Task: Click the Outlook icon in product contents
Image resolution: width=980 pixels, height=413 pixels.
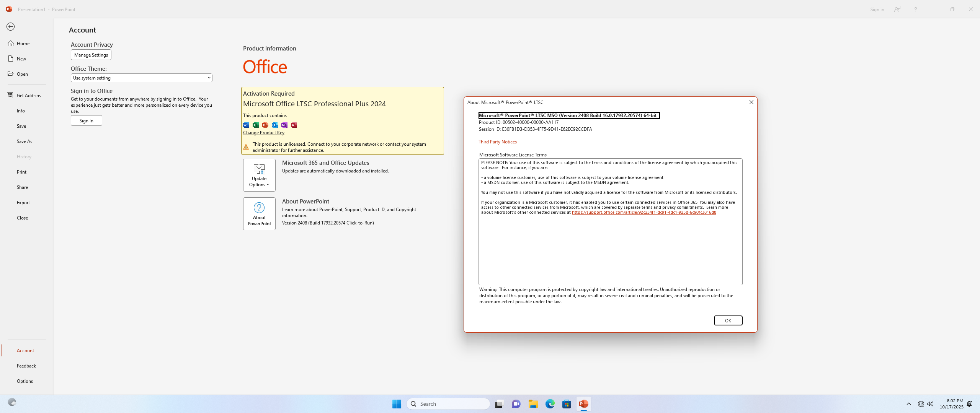Action: point(275,125)
